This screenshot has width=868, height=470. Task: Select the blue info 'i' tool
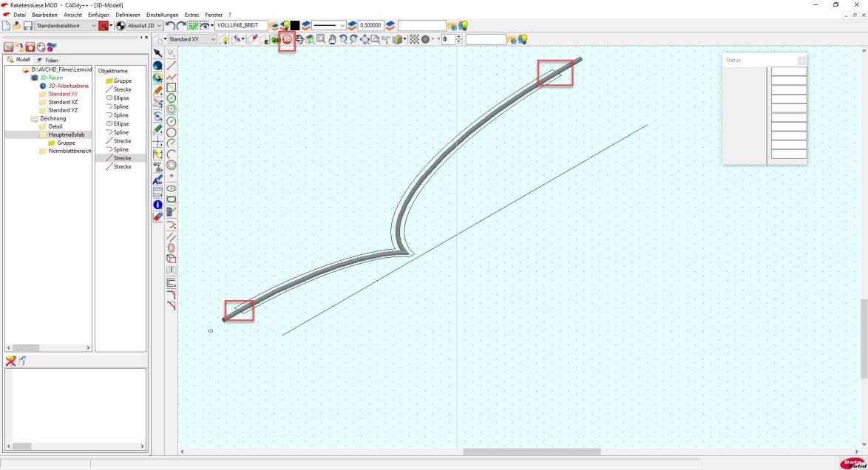pos(157,204)
